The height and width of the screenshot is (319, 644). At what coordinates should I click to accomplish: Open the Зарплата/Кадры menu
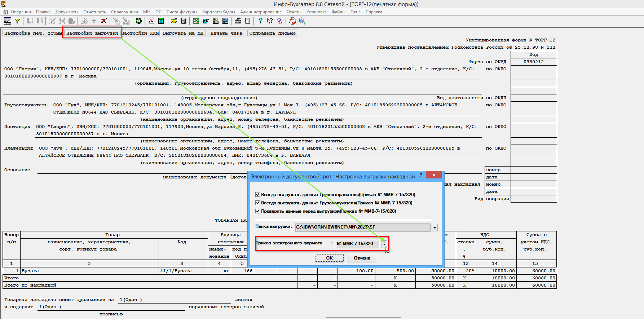point(219,12)
